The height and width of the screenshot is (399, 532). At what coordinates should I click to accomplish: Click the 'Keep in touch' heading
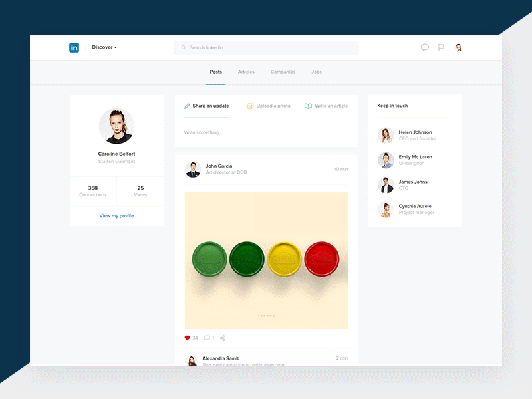click(x=392, y=106)
